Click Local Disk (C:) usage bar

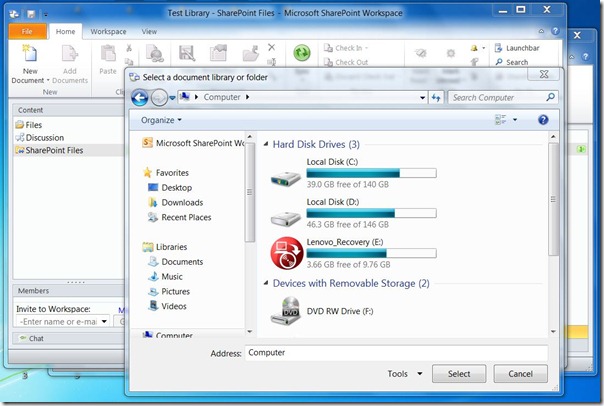click(371, 173)
